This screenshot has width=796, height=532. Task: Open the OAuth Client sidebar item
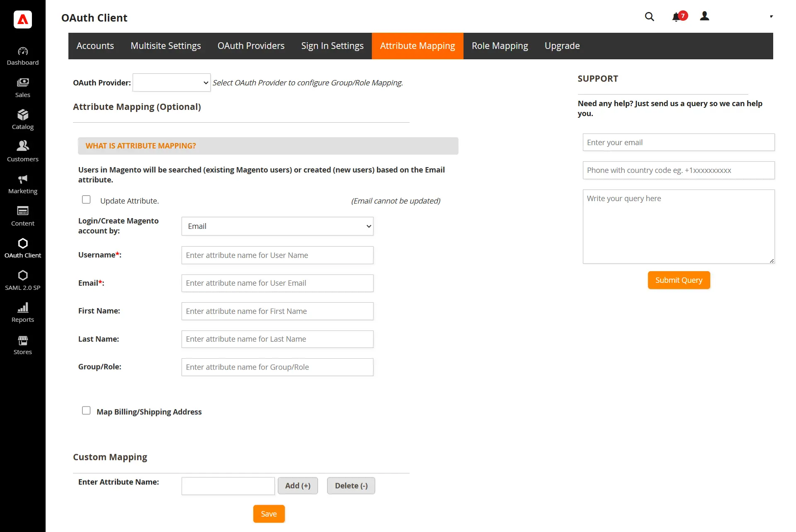23,248
